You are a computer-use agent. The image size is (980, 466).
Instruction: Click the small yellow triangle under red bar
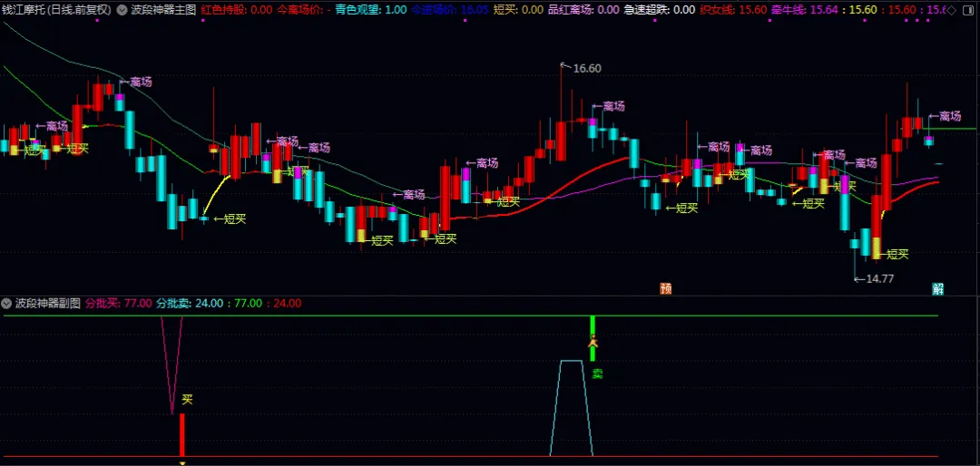[x=182, y=463]
